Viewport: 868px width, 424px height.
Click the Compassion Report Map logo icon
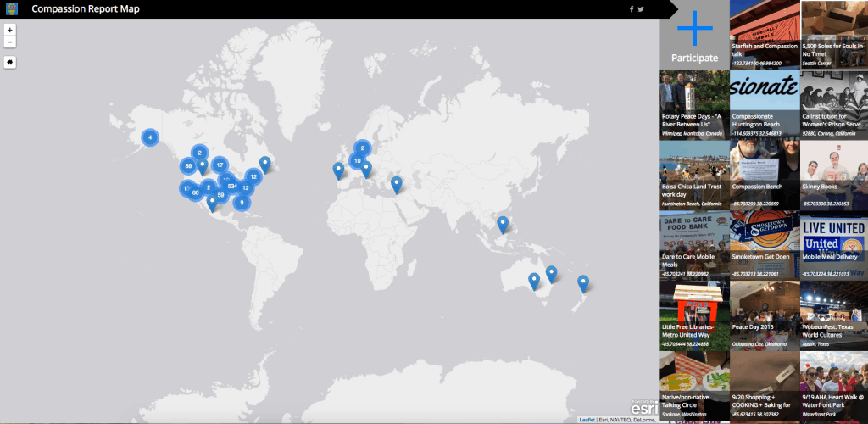[x=12, y=9]
